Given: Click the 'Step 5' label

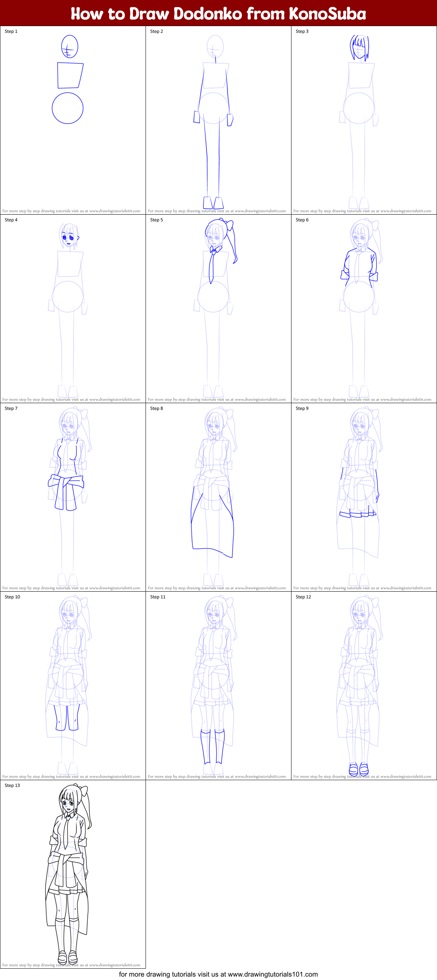Looking at the screenshot, I should 157,220.
